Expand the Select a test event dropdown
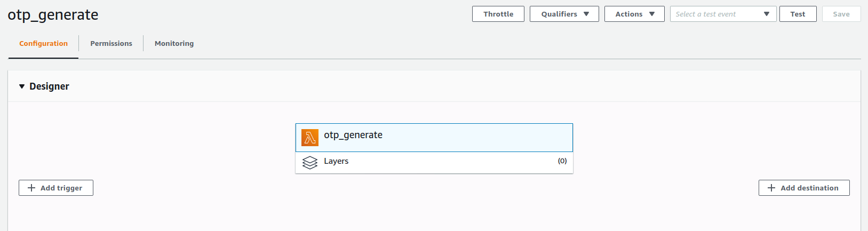The height and width of the screenshot is (231, 868). [x=723, y=14]
